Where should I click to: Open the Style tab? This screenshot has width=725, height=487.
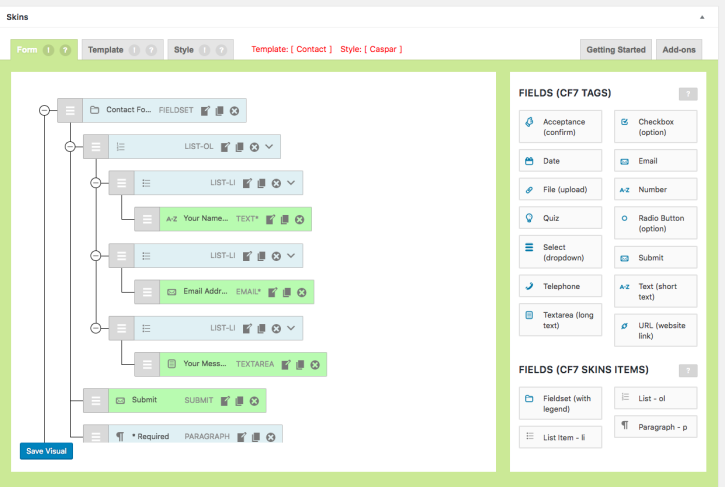click(183, 50)
